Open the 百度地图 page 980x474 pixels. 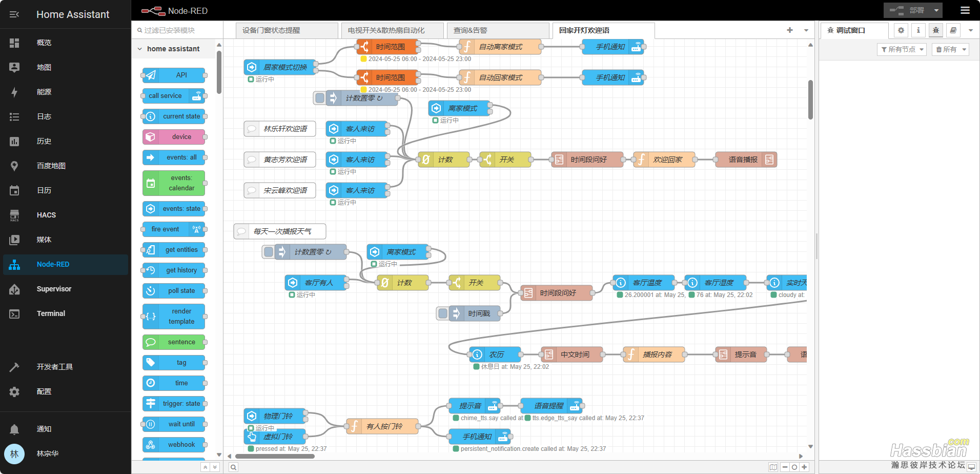pyautogui.click(x=66, y=166)
